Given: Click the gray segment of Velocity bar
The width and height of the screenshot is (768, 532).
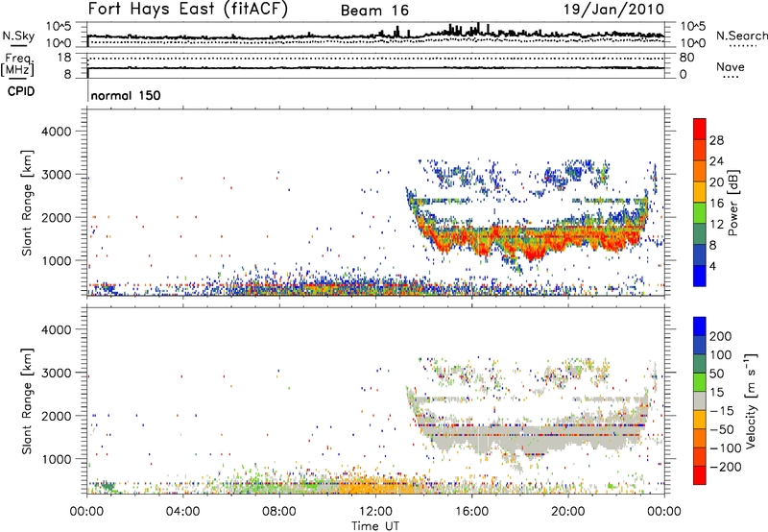Looking at the screenshot, I should [x=700, y=400].
